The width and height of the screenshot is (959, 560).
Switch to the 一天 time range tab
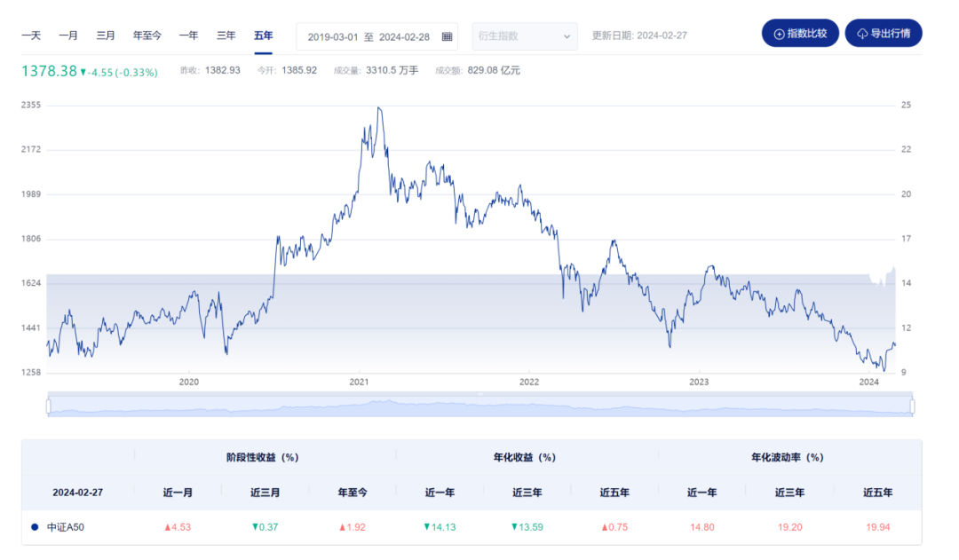click(31, 35)
